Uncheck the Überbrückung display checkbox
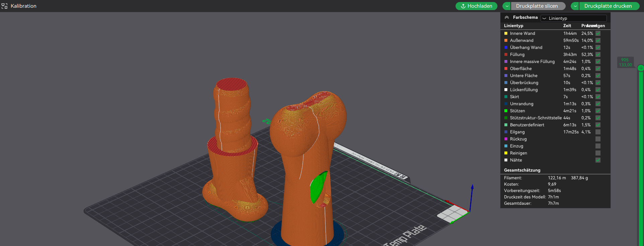 598,83
